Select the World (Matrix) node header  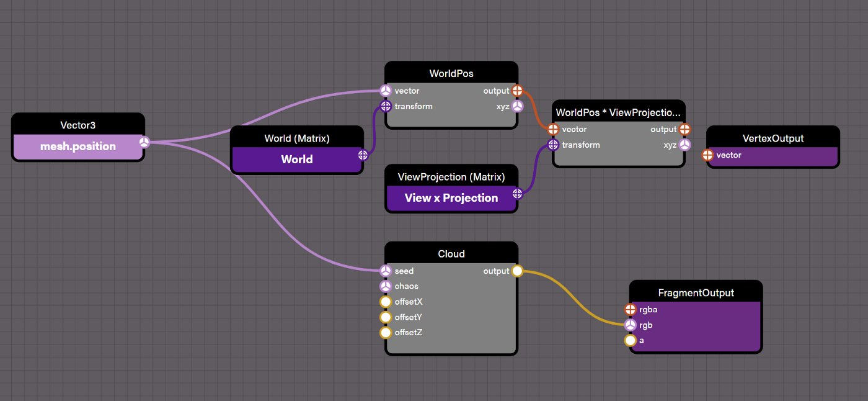(x=296, y=138)
